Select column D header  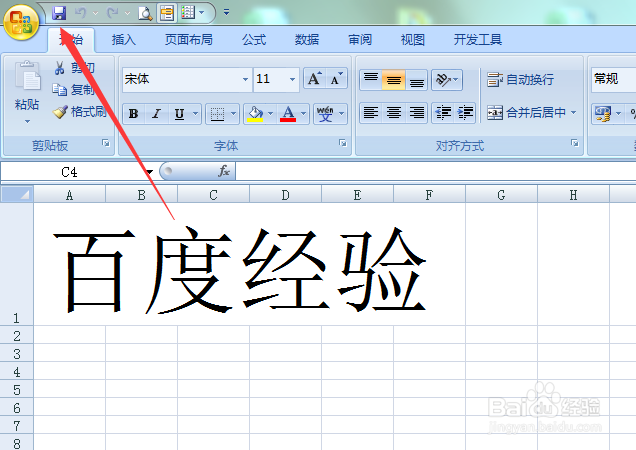tap(286, 195)
